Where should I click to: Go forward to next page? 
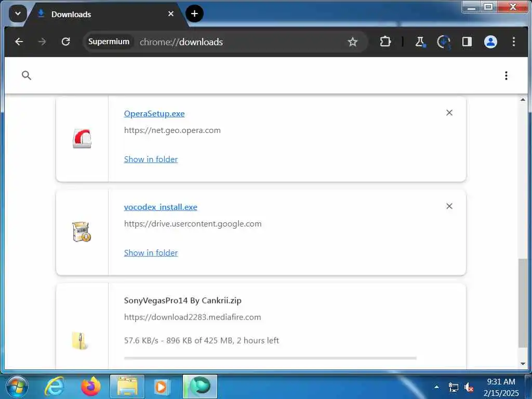[x=42, y=42]
